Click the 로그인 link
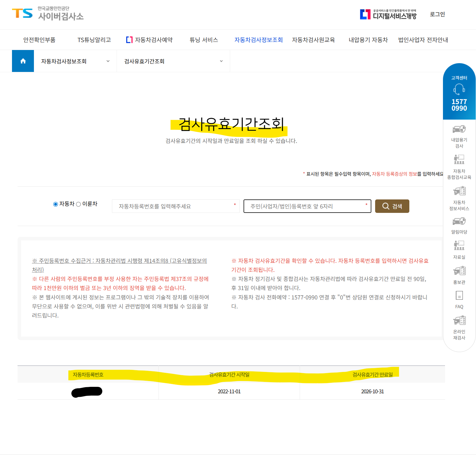Screen dimensions: 476x455 coord(437,14)
